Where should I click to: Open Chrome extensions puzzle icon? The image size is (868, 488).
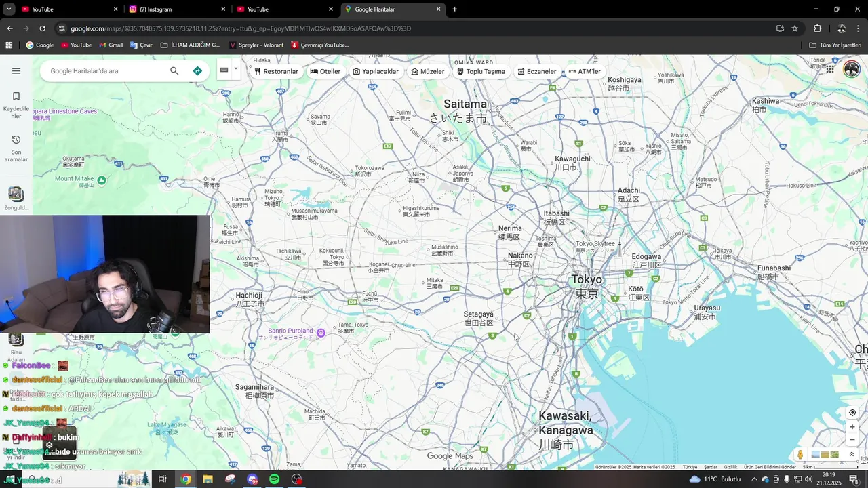(x=818, y=28)
